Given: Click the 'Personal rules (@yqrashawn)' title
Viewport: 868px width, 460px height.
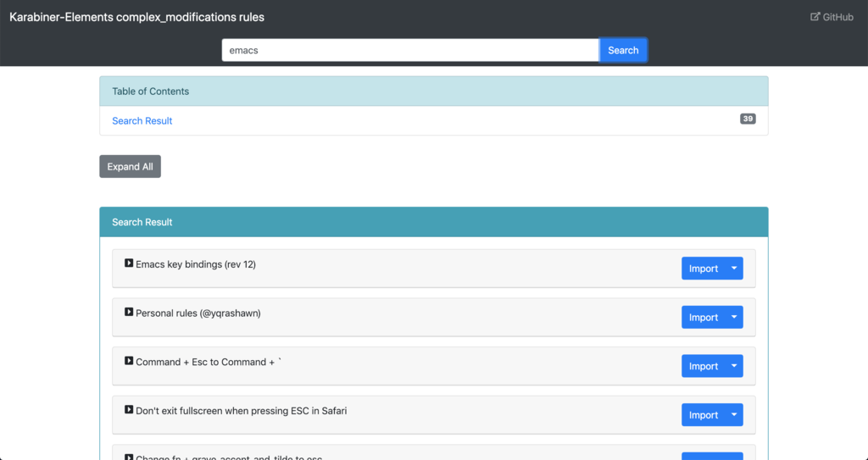Looking at the screenshot, I should pos(198,313).
